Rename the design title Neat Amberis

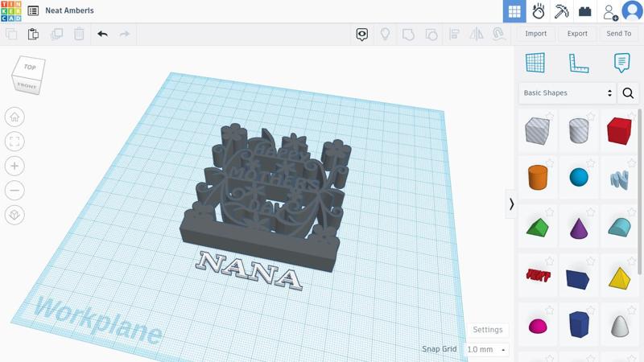69,10
